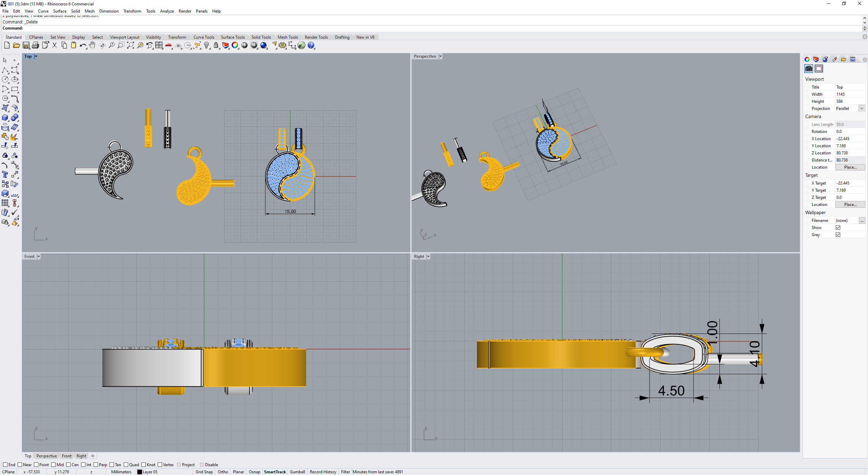Click the Layer 05 black color swatch

pyautogui.click(x=139, y=472)
